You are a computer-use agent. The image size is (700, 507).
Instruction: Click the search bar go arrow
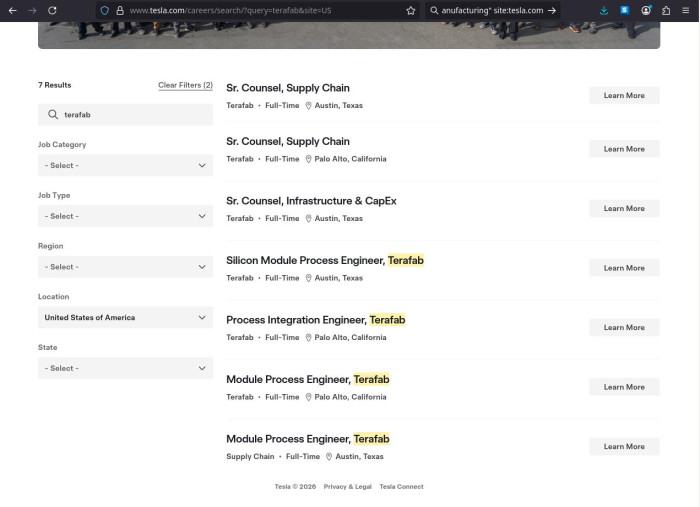click(552, 10)
